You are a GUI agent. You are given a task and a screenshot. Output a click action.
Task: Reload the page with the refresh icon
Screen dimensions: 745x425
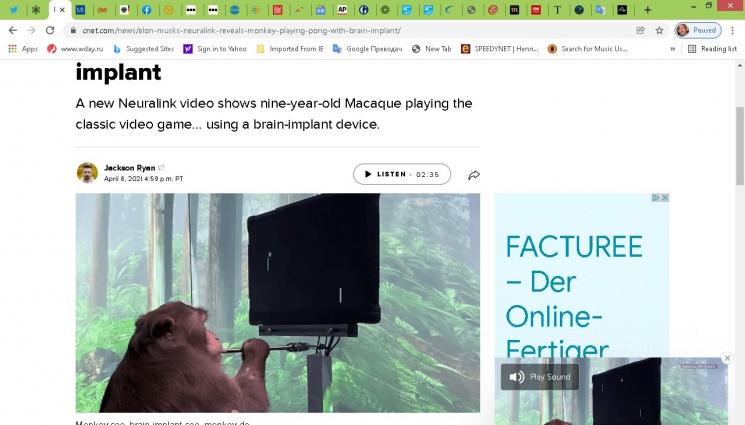(50, 30)
